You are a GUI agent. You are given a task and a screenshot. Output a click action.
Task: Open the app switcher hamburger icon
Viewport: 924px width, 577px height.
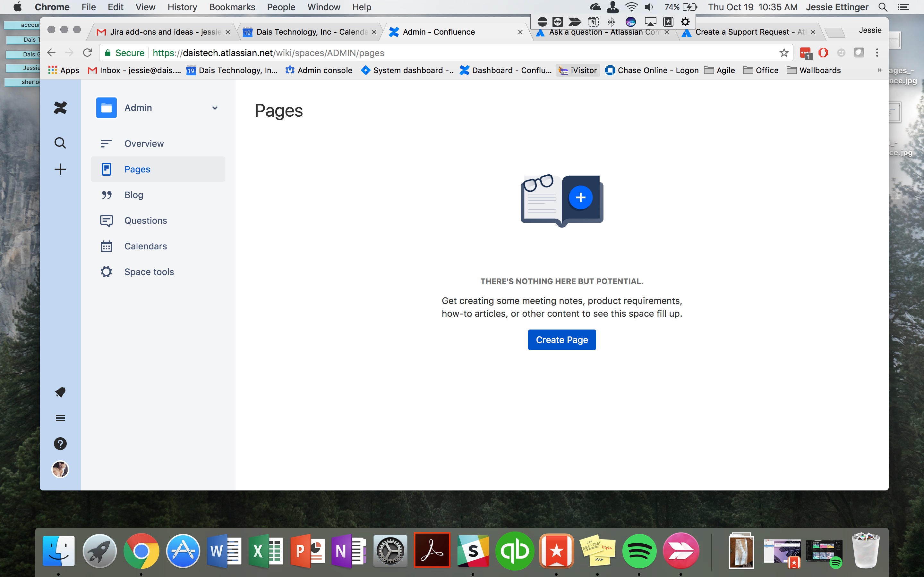point(60,418)
